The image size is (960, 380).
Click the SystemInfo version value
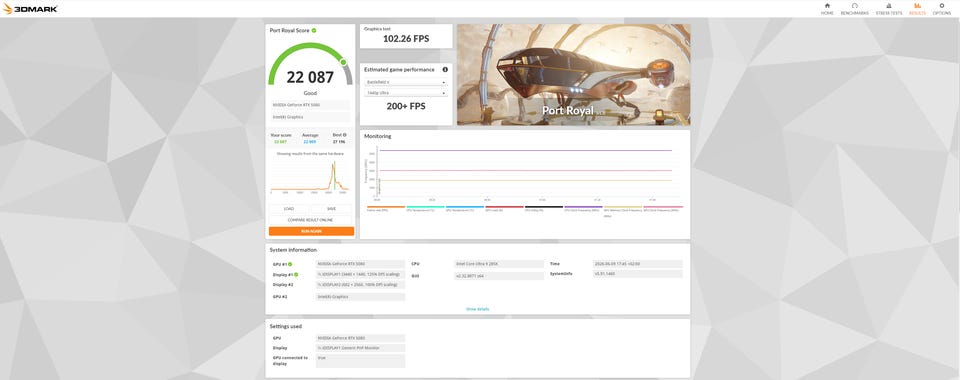point(637,274)
